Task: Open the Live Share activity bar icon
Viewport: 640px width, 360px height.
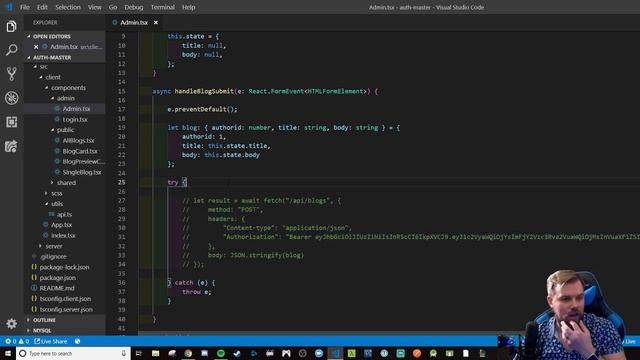Action: tap(11, 146)
